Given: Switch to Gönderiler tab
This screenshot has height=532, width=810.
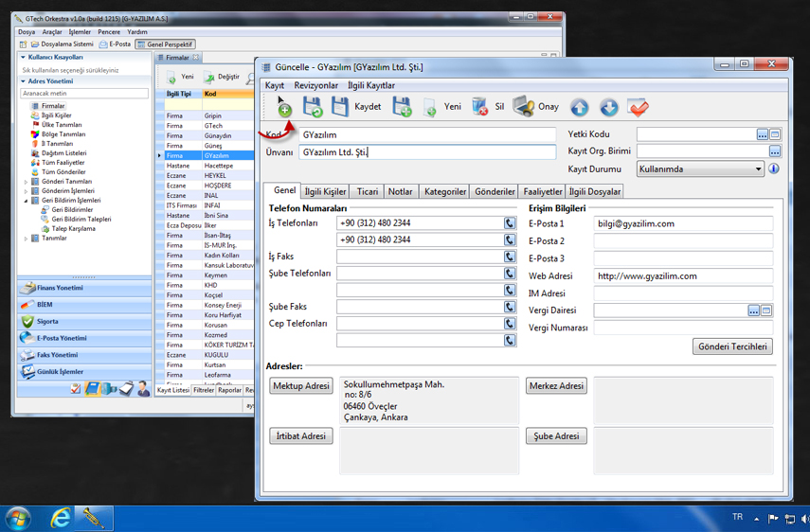Looking at the screenshot, I should 495,191.
